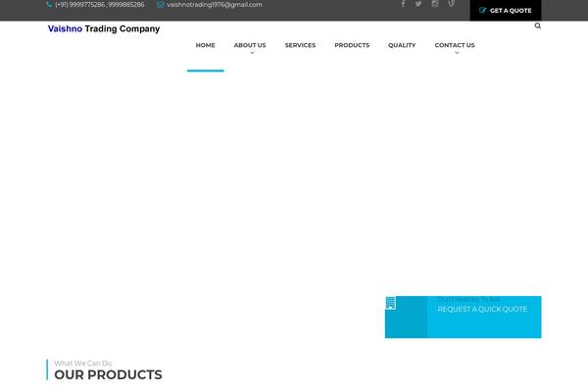Open the Twitter social icon
This screenshot has height=392, width=588.
click(418, 4)
